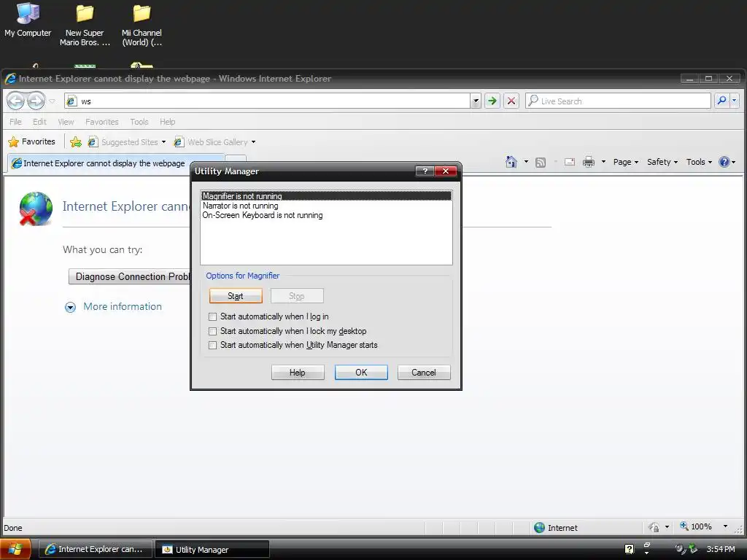This screenshot has height=560, width=747.
Task: Click the red Stop loading icon
Action: 511,101
